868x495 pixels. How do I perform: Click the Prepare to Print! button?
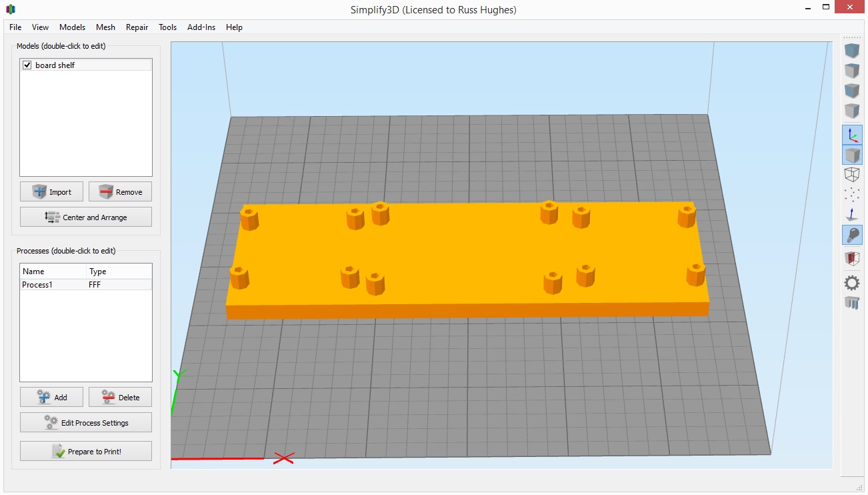click(86, 452)
